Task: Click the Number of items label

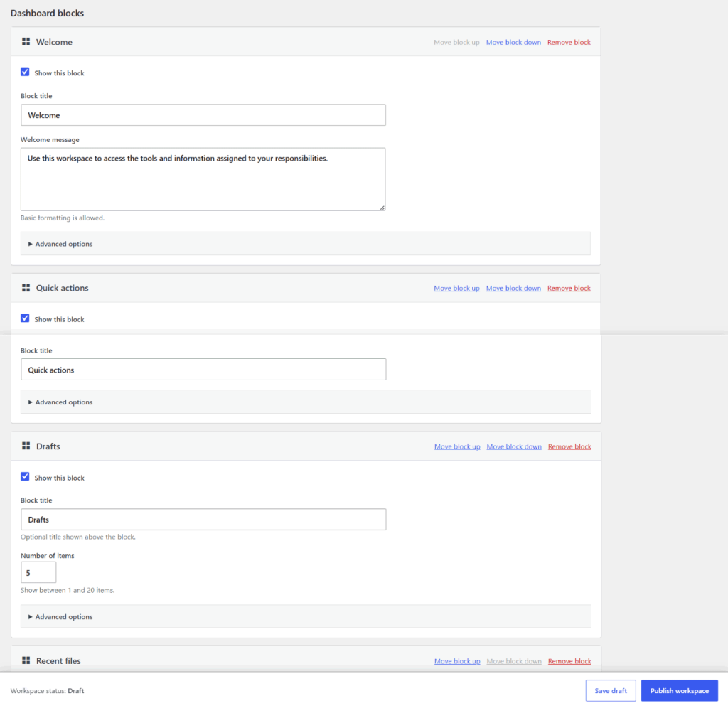Action: click(x=48, y=555)
